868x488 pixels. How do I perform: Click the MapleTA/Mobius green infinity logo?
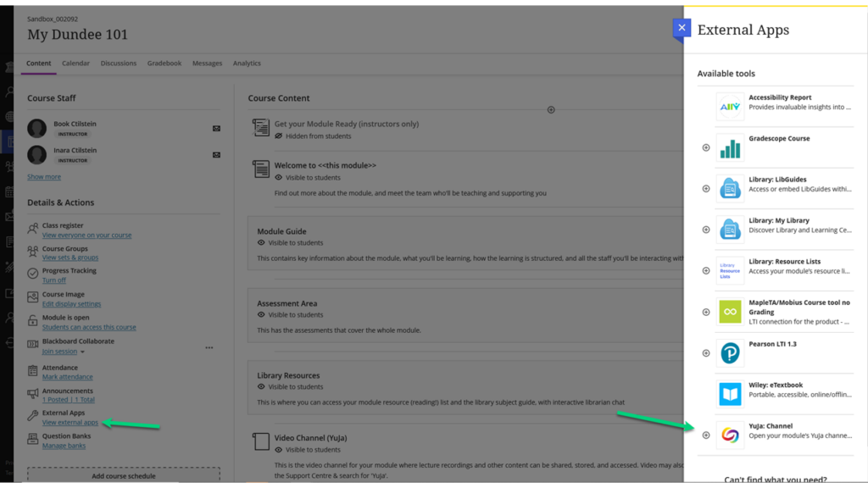pos(730,312)
